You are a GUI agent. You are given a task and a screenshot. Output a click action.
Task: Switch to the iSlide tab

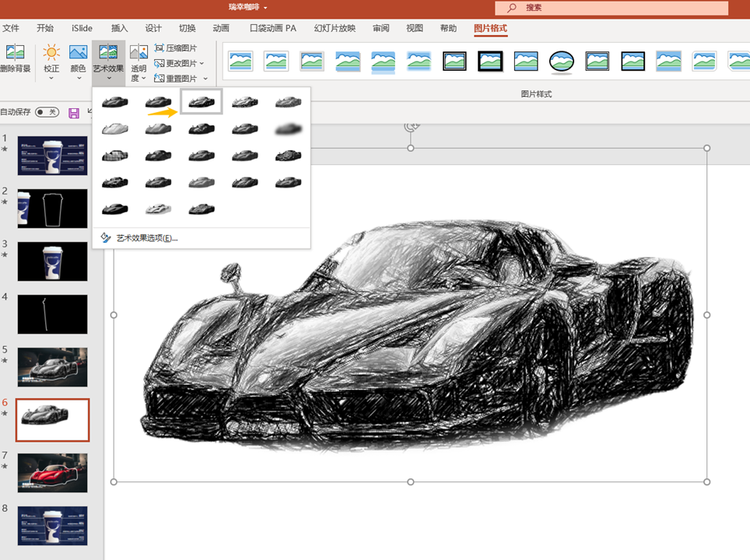pyautogui.click(x=82, y=28)
